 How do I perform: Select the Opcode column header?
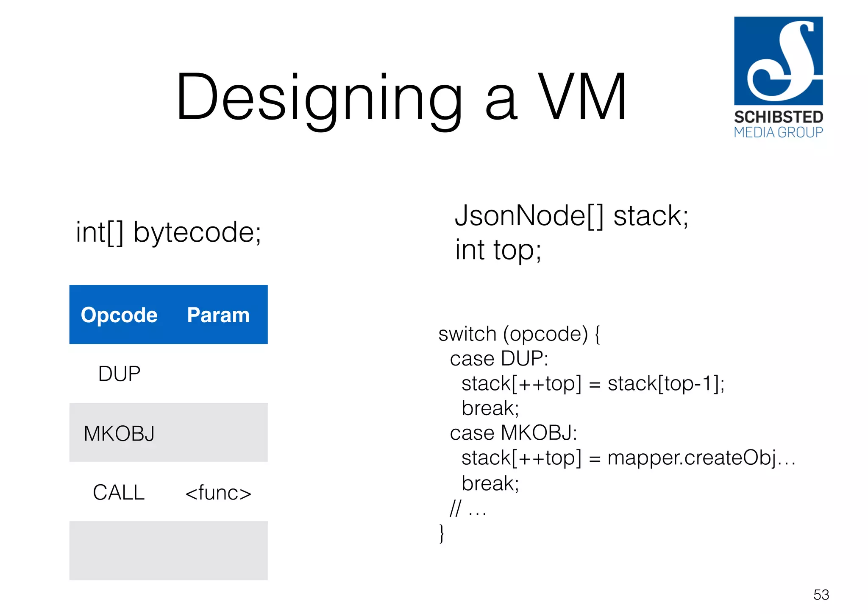pos(119,315)
